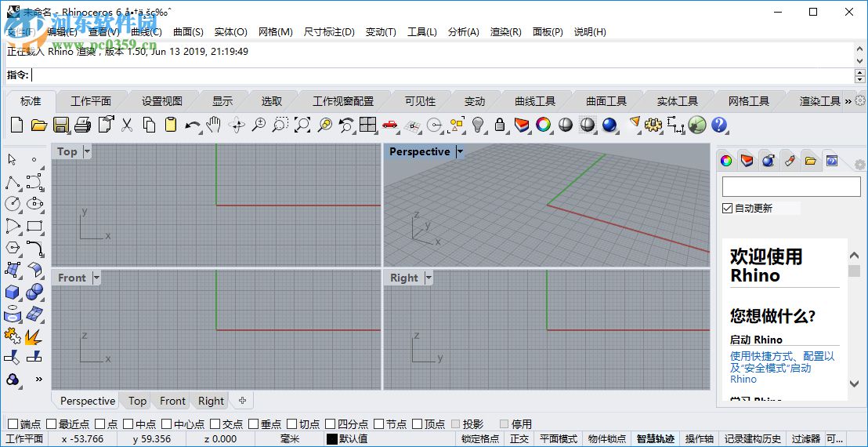Open the 毫米 units status field
Screen dimensions: 868x447
290,439
